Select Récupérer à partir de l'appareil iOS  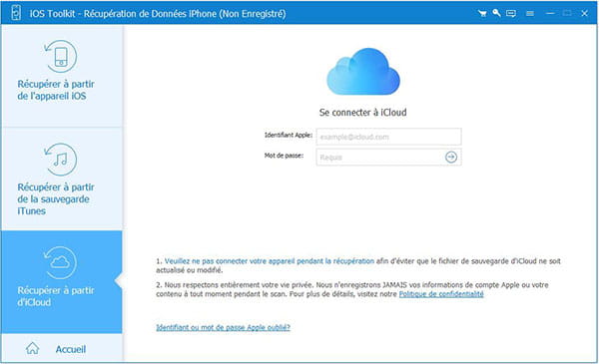coord(62,76)
